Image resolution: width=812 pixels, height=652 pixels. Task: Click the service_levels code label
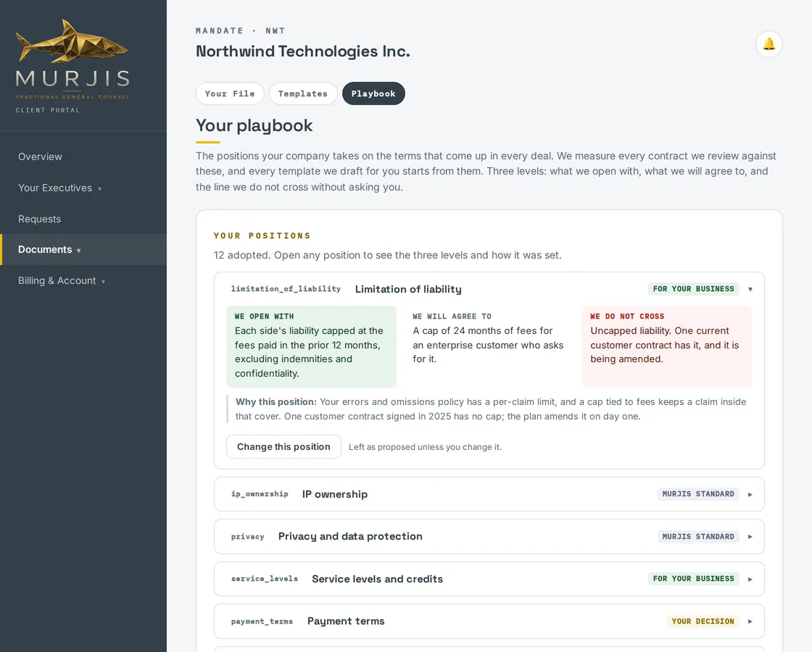(x=265, y=579)
